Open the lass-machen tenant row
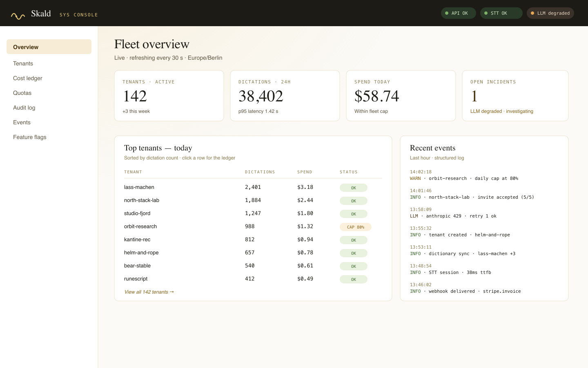 pos(253,187)
